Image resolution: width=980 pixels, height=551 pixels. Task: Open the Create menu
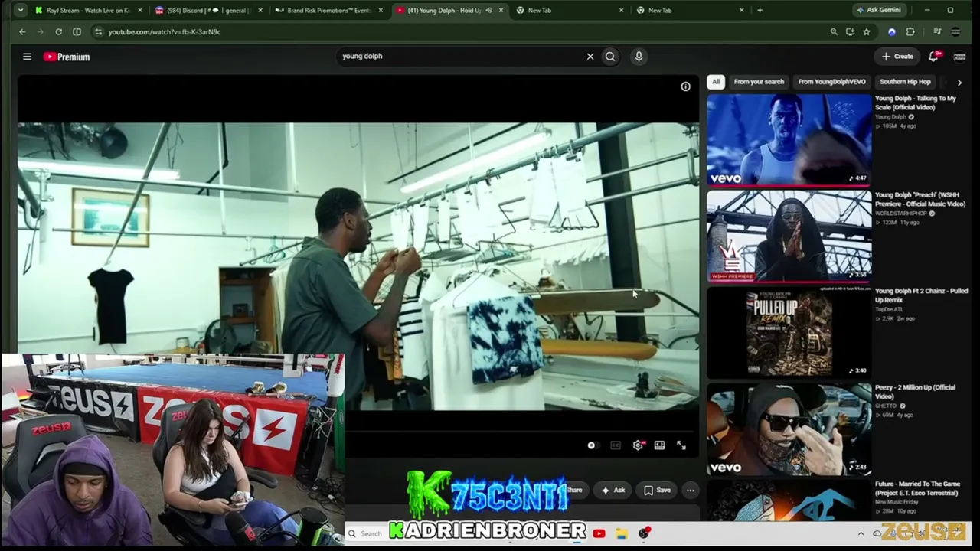pyautogui.click(x=897, y=57)
